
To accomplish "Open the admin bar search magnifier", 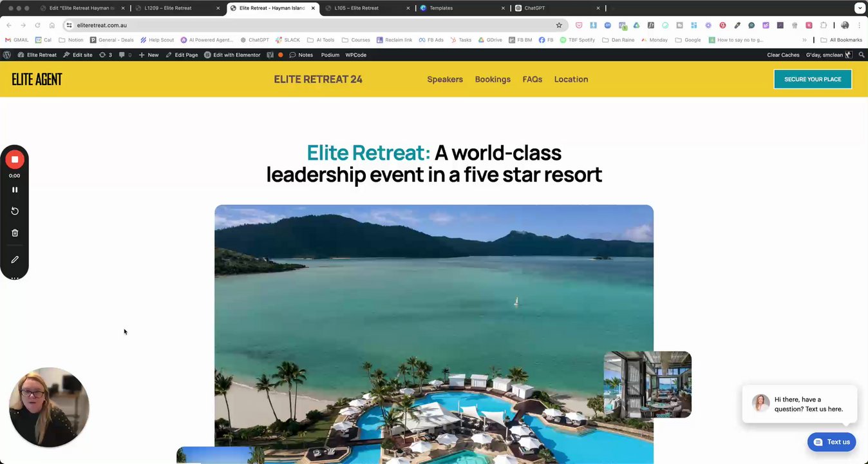I will click(862, 55).
